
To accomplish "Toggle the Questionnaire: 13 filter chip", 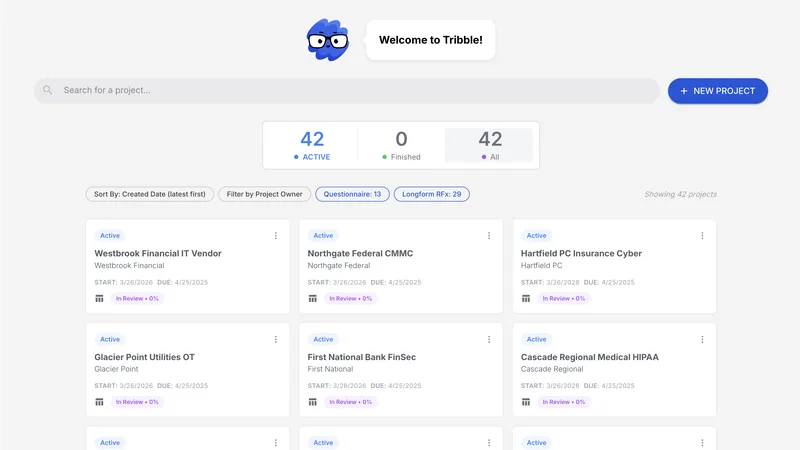I will coord(352,194).
